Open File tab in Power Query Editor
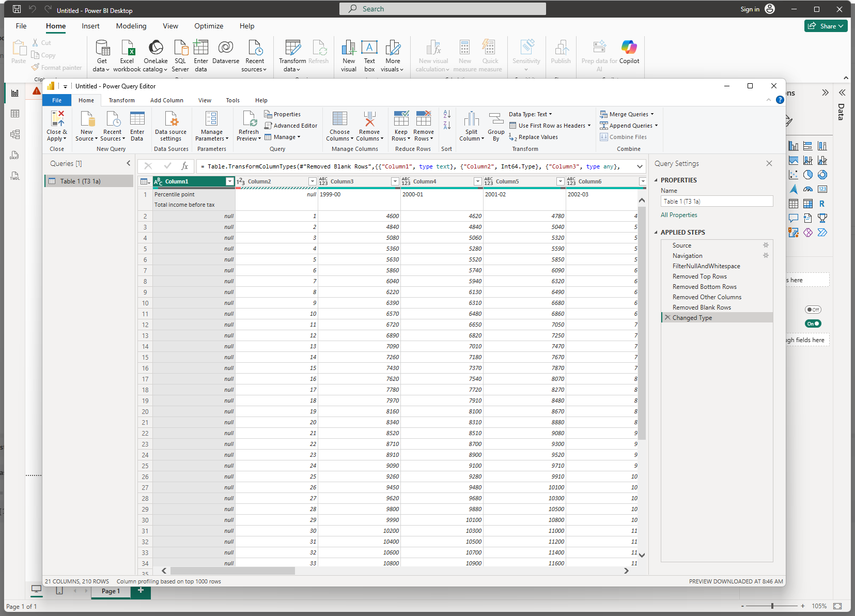The image size is (855, 616). pos(57,100)
